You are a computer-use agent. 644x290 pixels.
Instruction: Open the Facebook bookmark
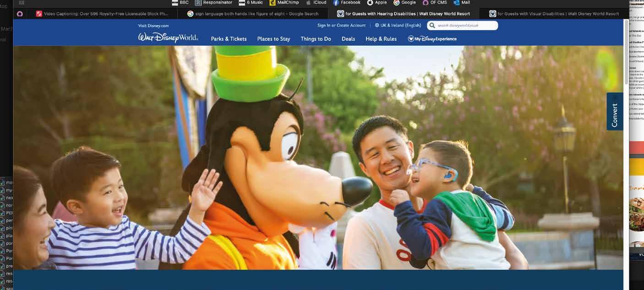tap(346, 3)
